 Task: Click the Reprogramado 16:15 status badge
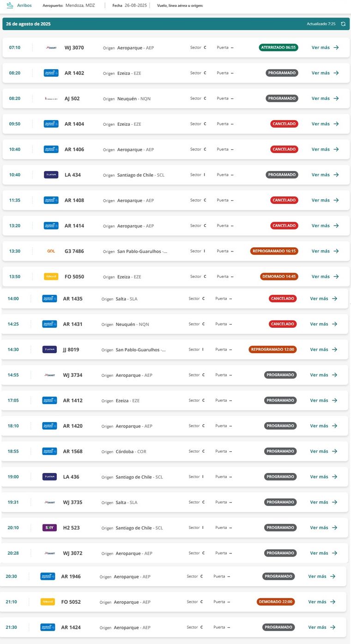274,251
